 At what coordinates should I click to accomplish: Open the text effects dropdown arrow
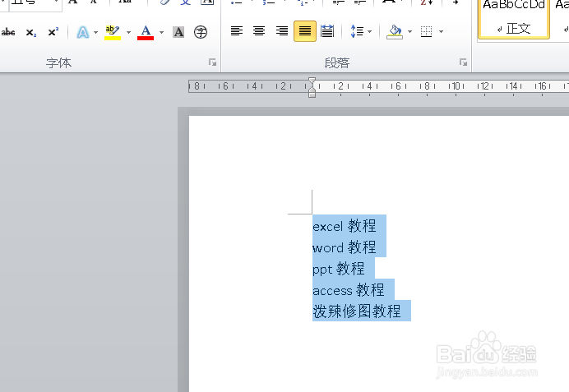point(96,32)
